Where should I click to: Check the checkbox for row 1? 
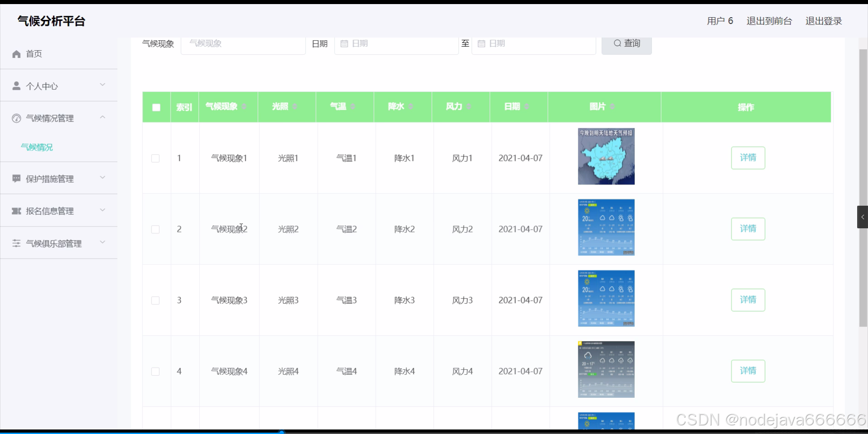(x=156, y=158)
